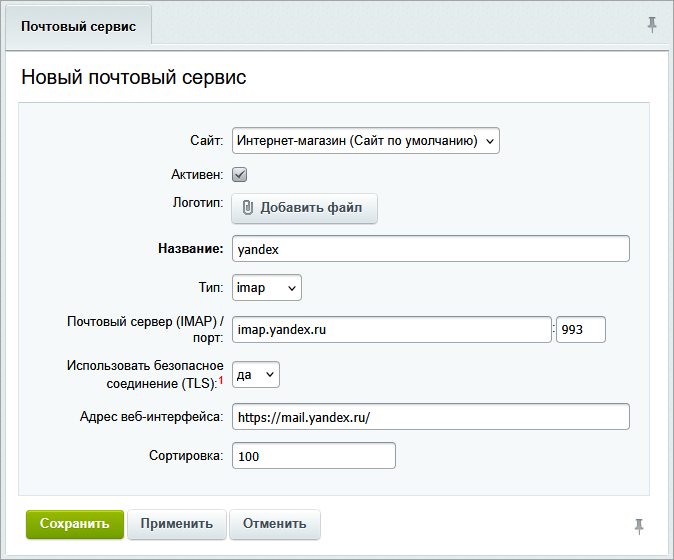Open the TLS secure connection dropdown
This screenshot has width=674, height=560.
click(x=256, y=375)
